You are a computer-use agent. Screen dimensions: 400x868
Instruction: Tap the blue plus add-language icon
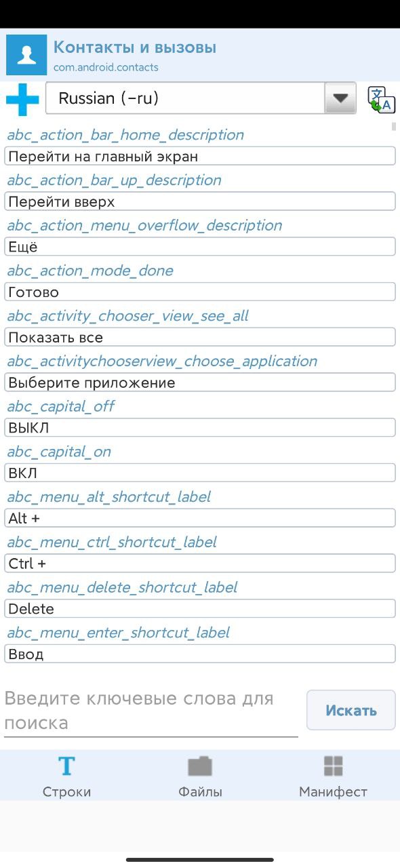22,99
